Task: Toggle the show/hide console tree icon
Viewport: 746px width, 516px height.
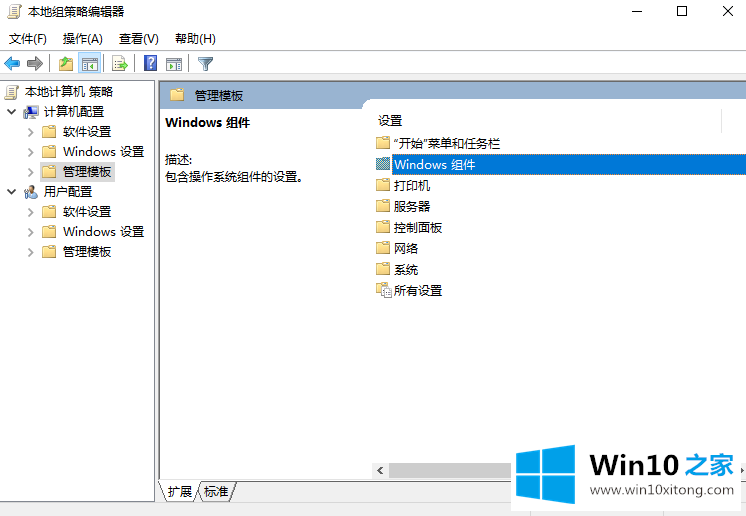Action: tap(89, 63)
